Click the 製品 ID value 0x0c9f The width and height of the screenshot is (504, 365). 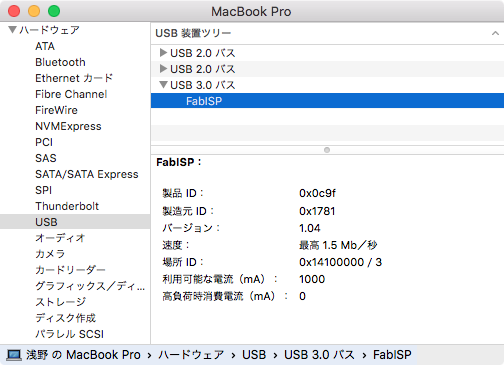tap(317, 193)
